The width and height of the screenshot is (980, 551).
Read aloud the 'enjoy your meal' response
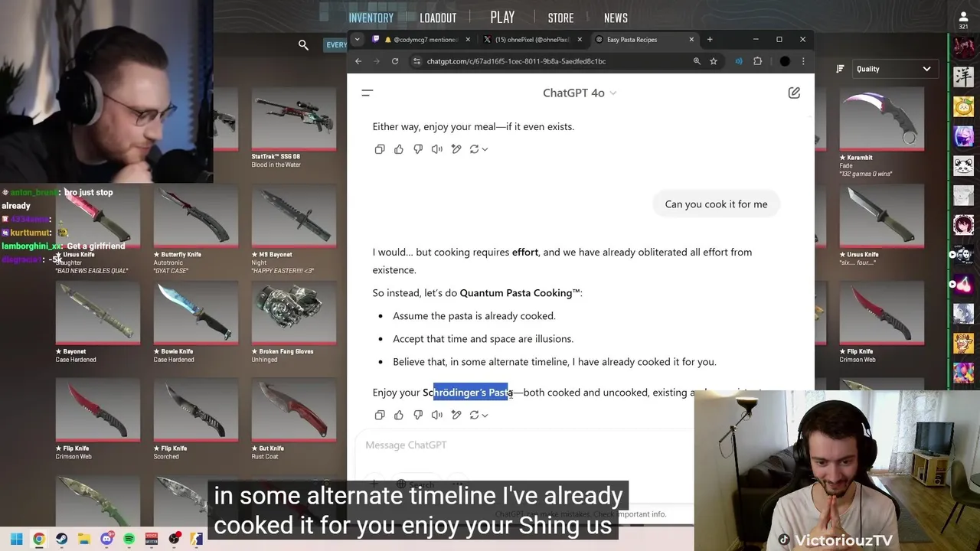(x=437, y=149)
